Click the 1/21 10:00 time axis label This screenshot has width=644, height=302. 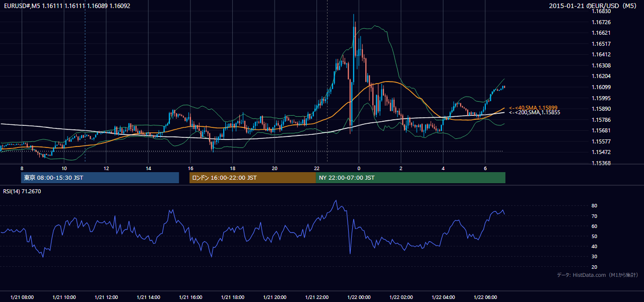[64, 297]
